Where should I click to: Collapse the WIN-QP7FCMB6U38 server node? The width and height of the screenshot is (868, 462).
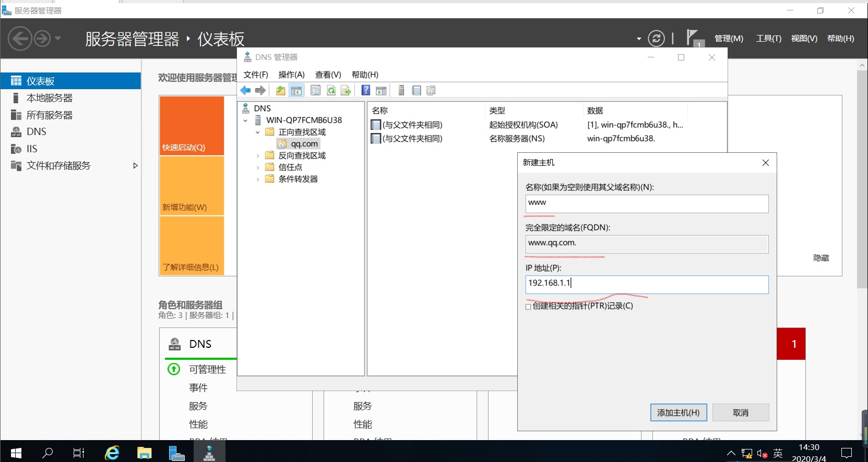pos(245,120)
